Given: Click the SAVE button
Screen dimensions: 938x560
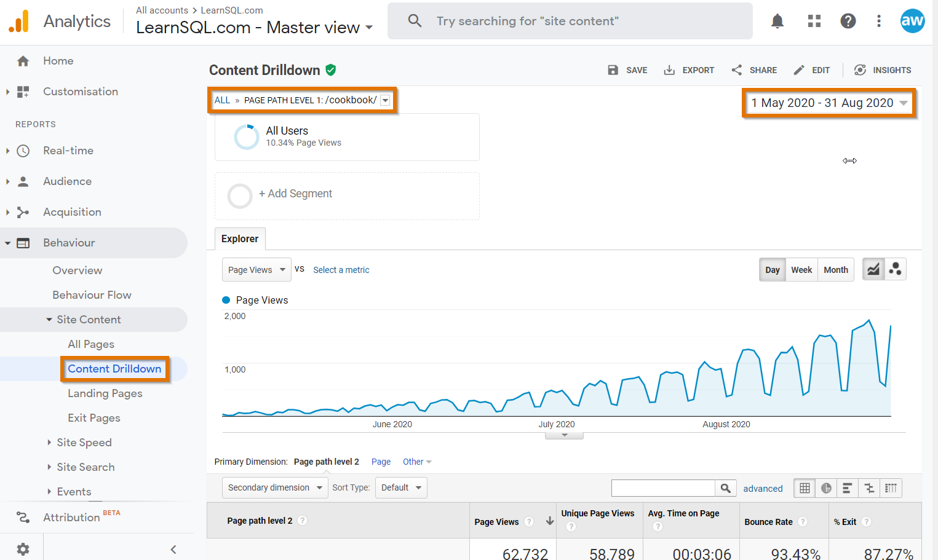Looking at the screenshot, I should pos(627,70).
